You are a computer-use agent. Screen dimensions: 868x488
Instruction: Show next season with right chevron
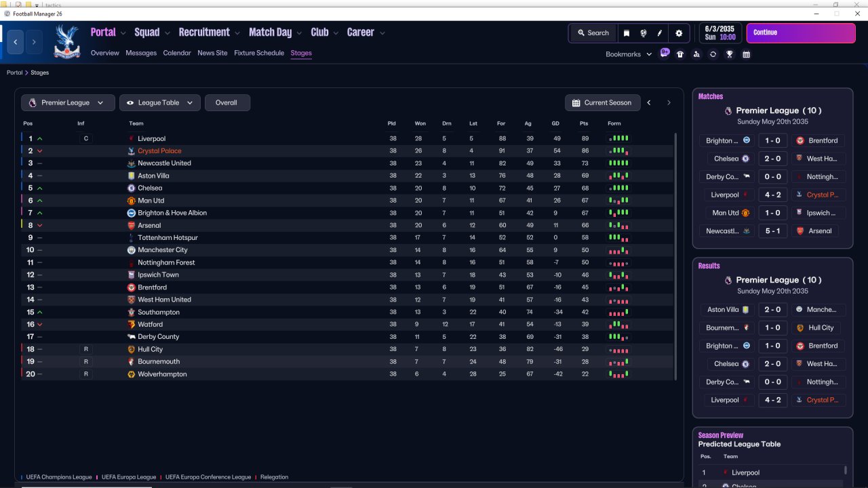click(x=669, y=103)
